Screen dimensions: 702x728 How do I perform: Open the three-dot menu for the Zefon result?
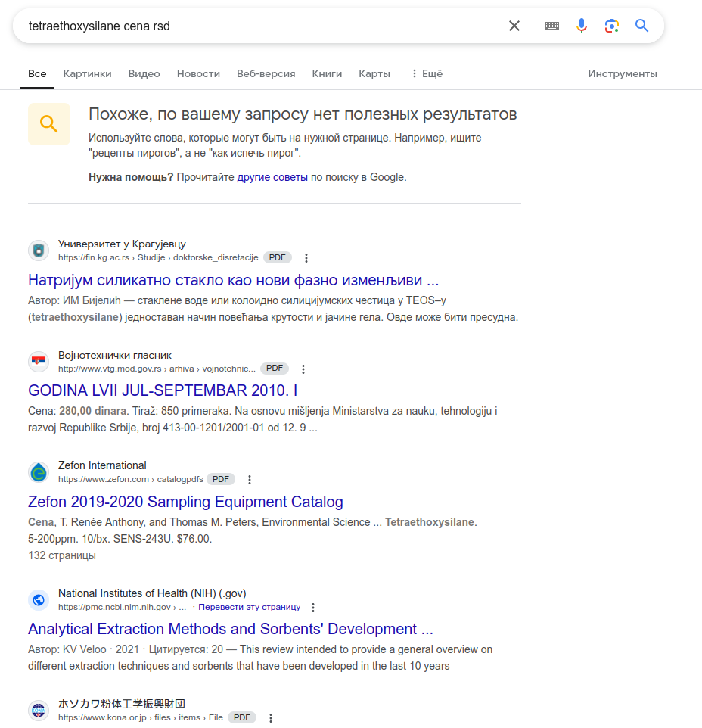coord(250,480)
